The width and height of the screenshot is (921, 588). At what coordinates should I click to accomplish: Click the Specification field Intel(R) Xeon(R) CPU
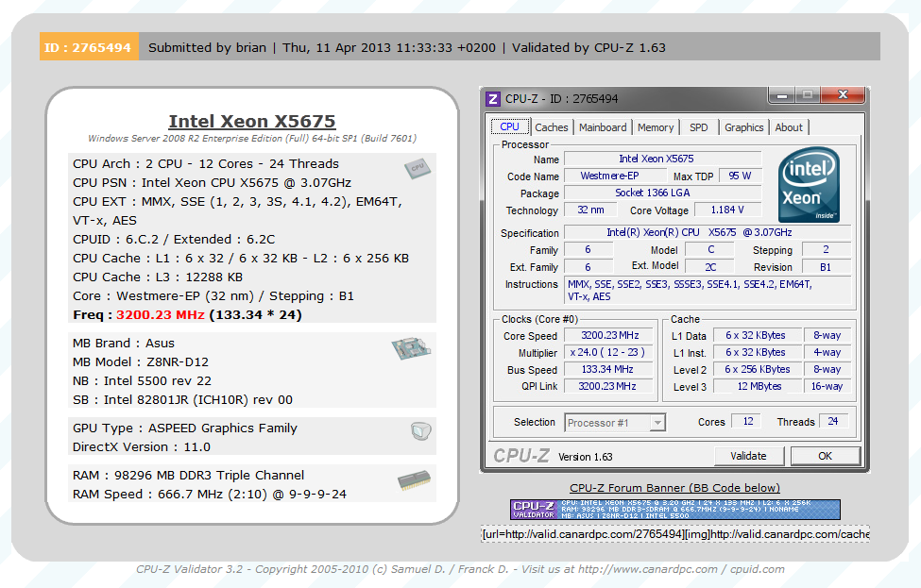[x=708, y=232]
